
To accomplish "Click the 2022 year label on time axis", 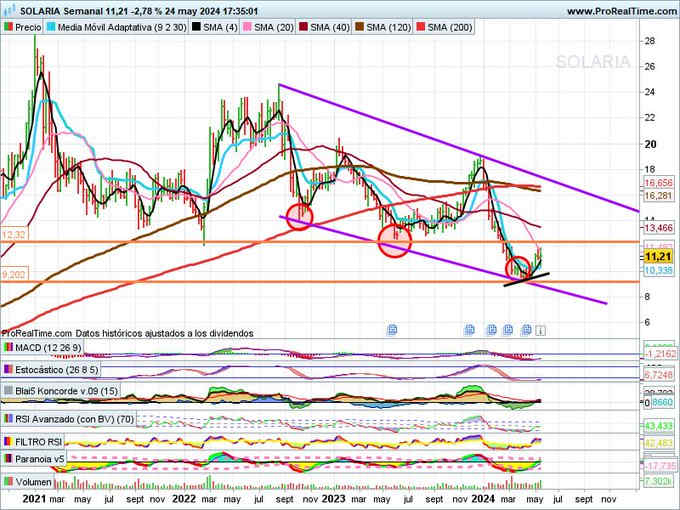I will tap(184, 499).
